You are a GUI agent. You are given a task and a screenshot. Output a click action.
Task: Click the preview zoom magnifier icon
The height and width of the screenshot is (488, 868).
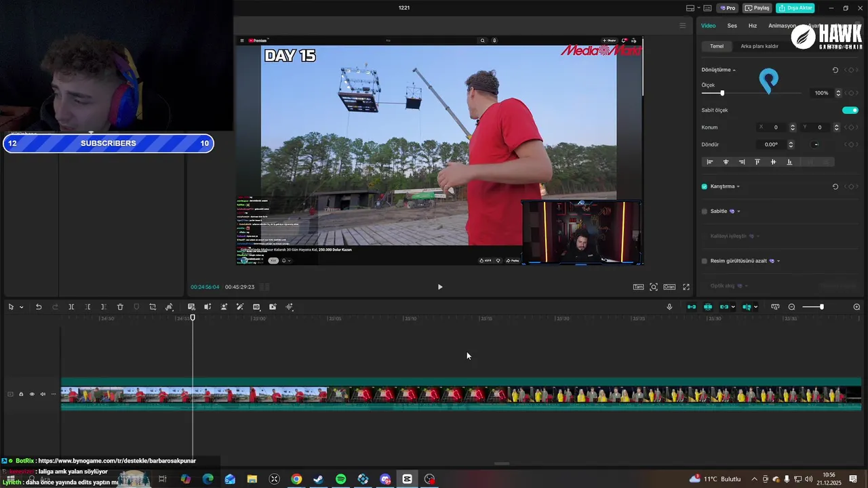point(654,287)
